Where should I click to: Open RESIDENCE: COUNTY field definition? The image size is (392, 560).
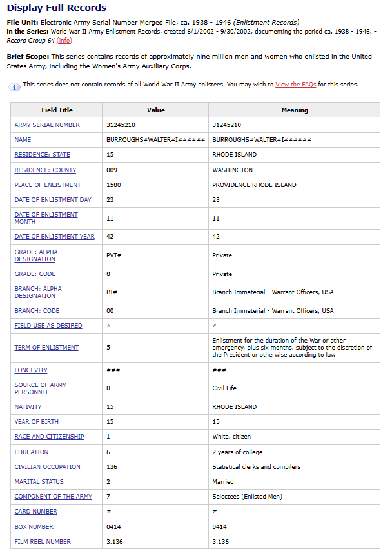pyautogui.click(x=45, y=170)
